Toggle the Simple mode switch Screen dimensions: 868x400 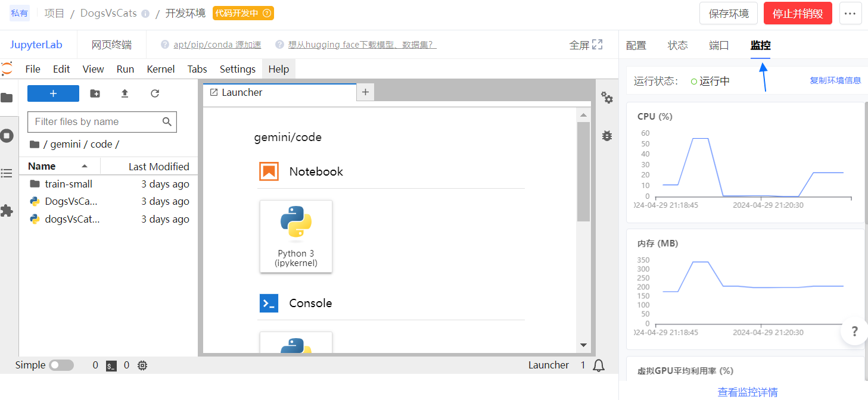click(61, 365)
